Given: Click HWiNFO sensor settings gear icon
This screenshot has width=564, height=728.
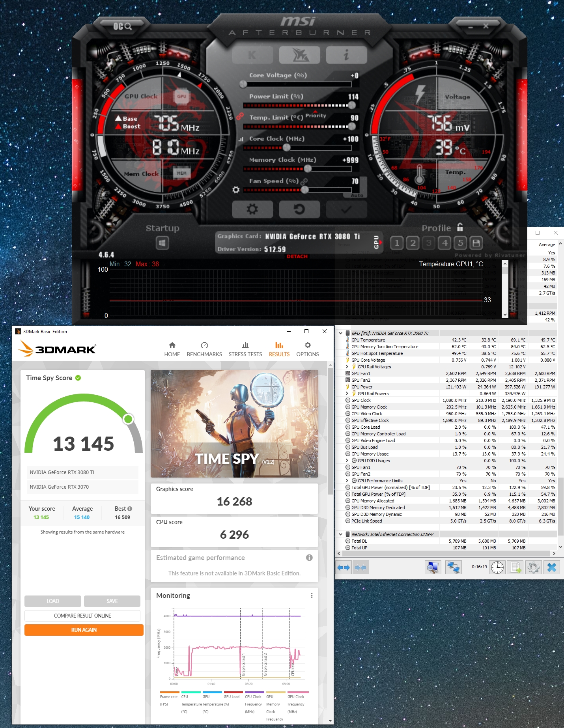Looking at the screenshot, I should tap(533, 567).
